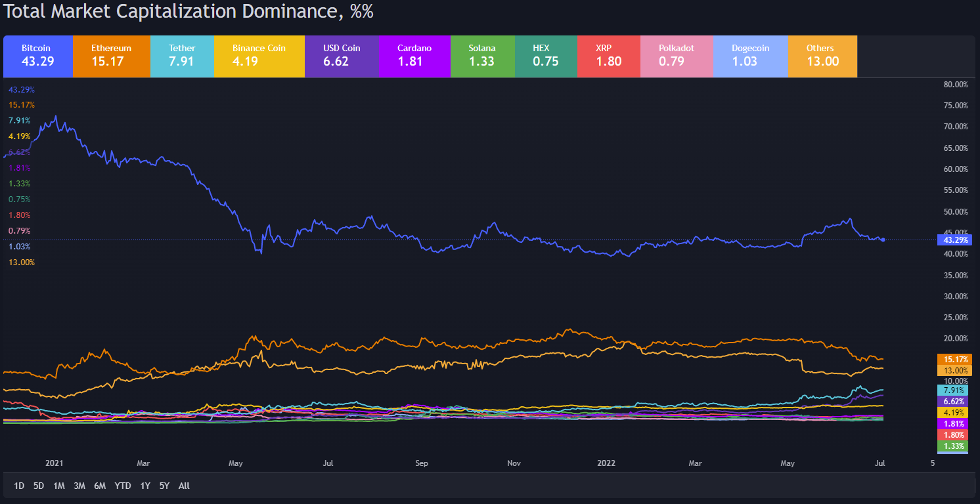The image size is (980, 504).
Task: Click the 2021 label on the time axis
Action: pyautogui.click(x=54, y=463)
